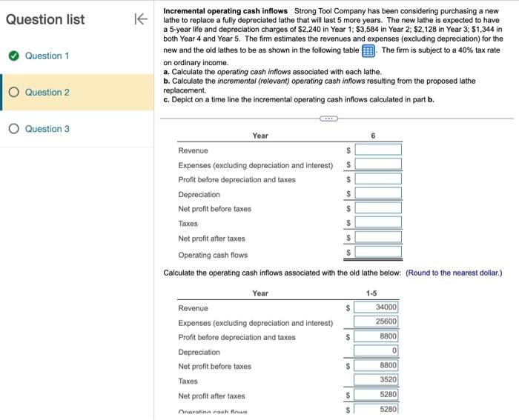The width and height of the screenshot is (519, 420).
Task: Click the 'Incremental operating cash inflows' title
Action: click(x=225, y=11)
